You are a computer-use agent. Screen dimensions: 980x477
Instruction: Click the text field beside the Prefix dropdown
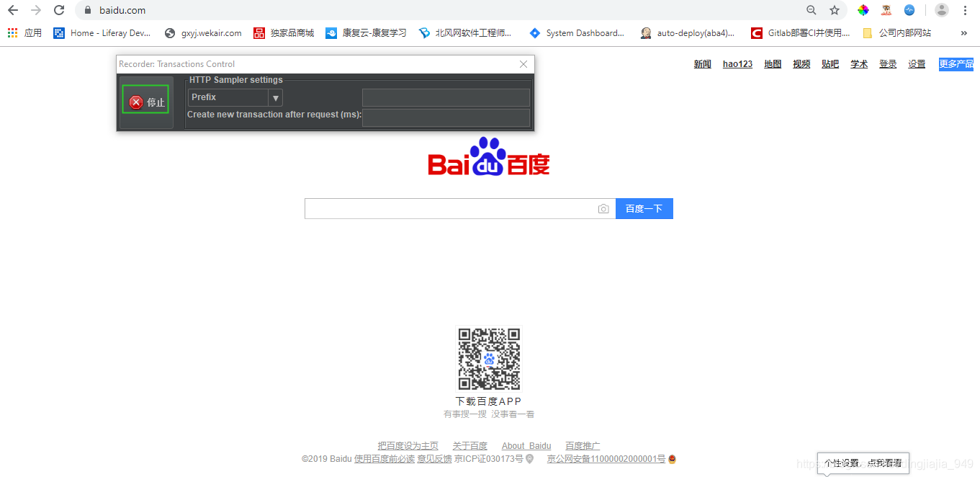[446, 97]
